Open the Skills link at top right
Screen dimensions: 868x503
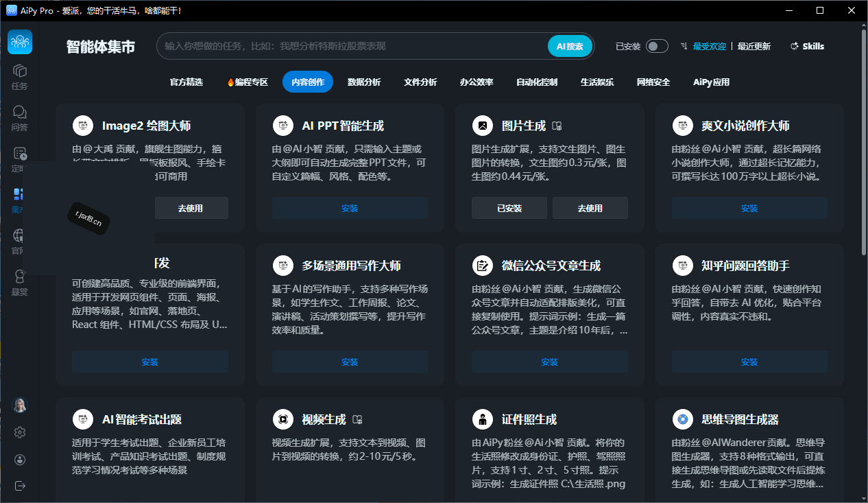[x=808, y=46]
